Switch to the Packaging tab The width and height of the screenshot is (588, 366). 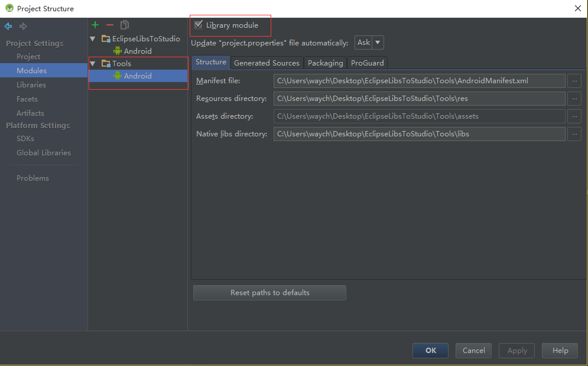(x=325, y=63)
